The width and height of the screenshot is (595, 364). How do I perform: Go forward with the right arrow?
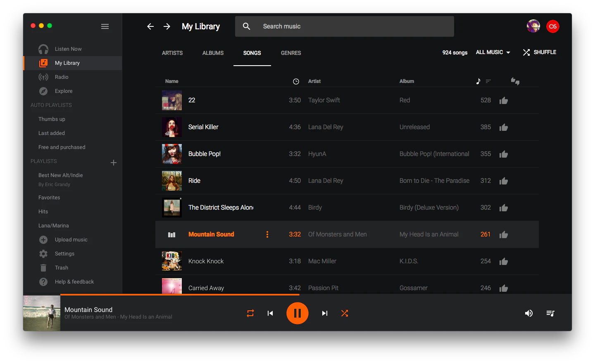(167, 26)
